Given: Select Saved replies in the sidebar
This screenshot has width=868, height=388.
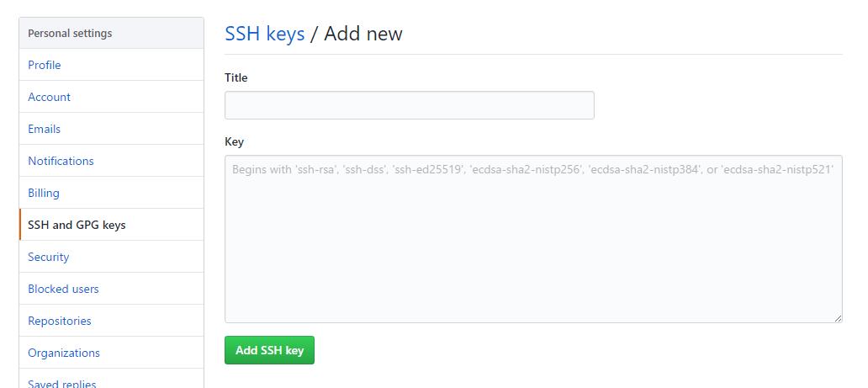Looking at the screenshot, I should [62, 383].
